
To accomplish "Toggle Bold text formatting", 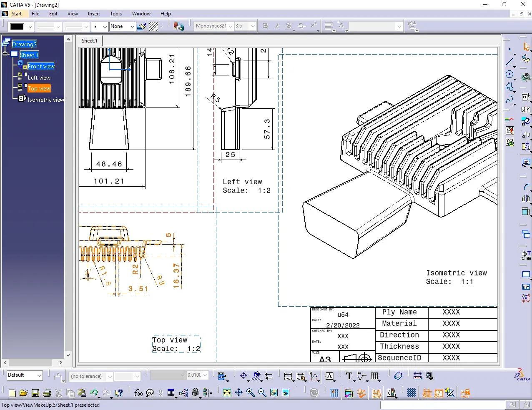I will coord(265,26).
